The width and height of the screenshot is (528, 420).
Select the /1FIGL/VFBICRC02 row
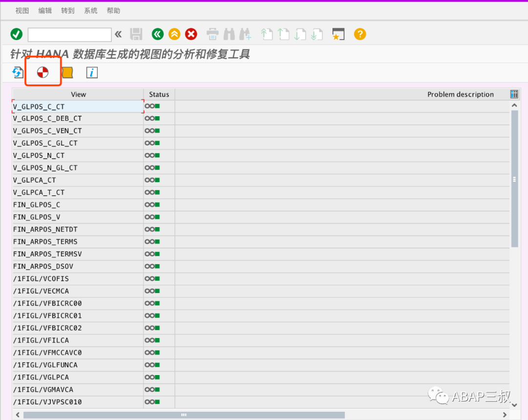coord(261,328)
